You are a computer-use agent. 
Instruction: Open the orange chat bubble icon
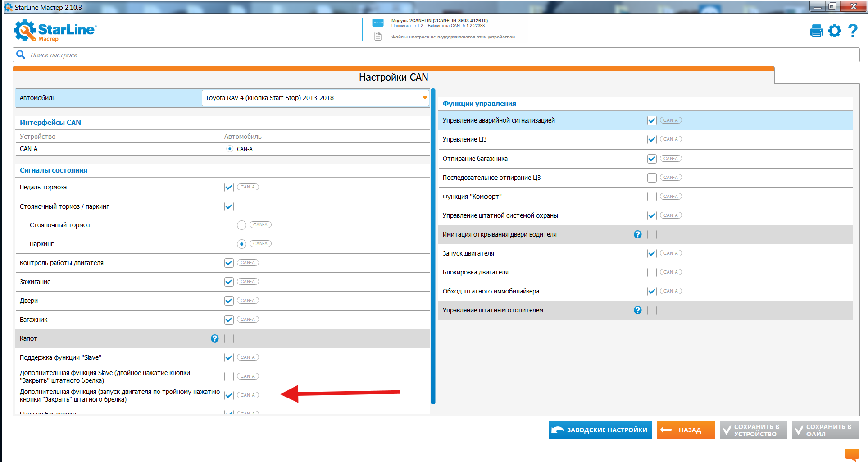coord(852,454)
